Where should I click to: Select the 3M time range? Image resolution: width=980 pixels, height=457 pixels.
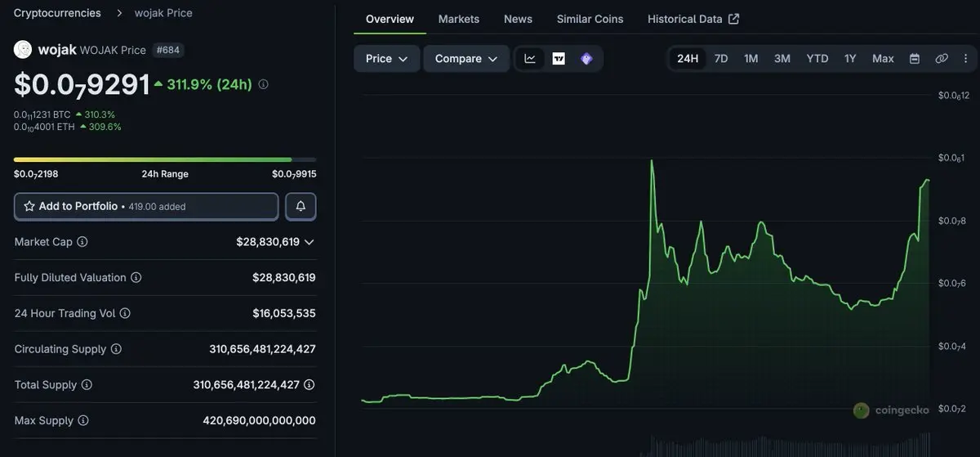point(782,59)
